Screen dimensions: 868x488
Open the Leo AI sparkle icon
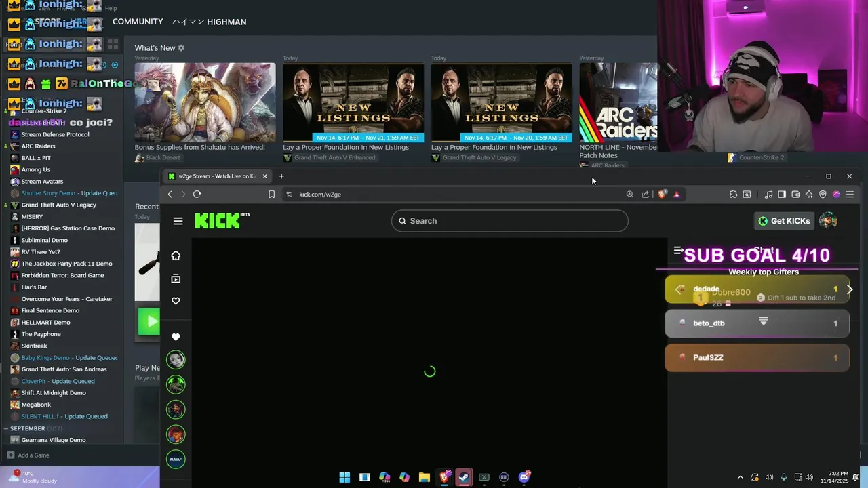pos(809,195)
